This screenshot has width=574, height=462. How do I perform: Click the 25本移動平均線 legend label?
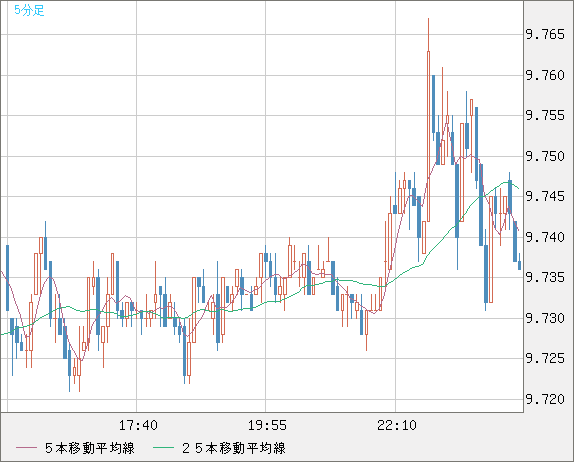pyautogui.click(x=234, y=448)
